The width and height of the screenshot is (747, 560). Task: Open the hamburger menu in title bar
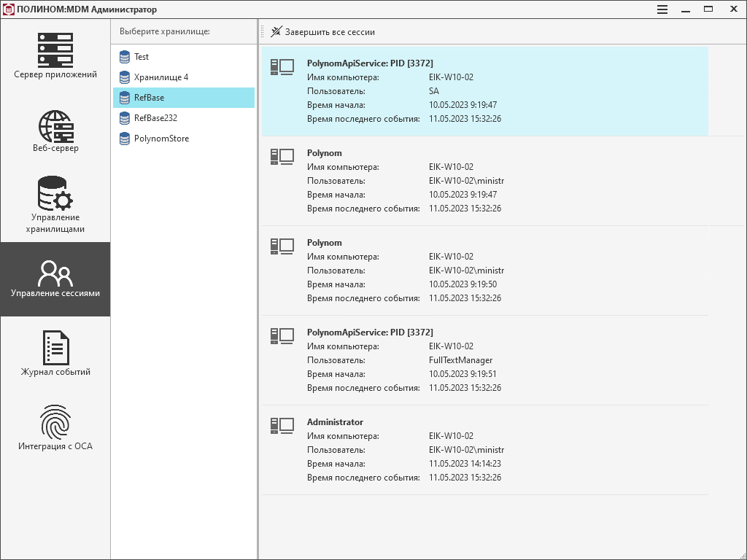[x=662, y=9]
